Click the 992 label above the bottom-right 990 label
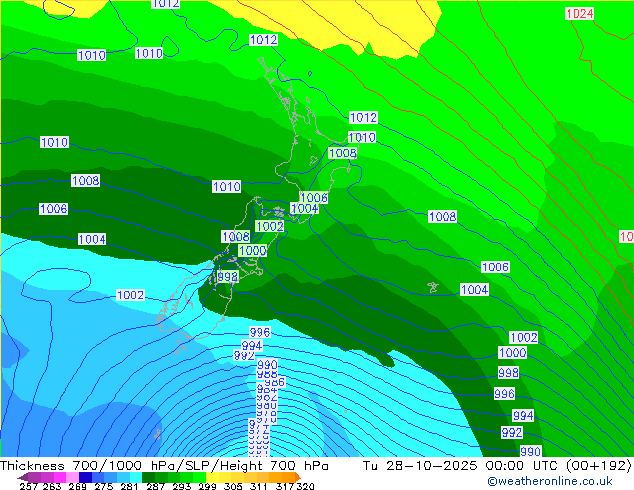The image size is (634, 490). point(512,433)
